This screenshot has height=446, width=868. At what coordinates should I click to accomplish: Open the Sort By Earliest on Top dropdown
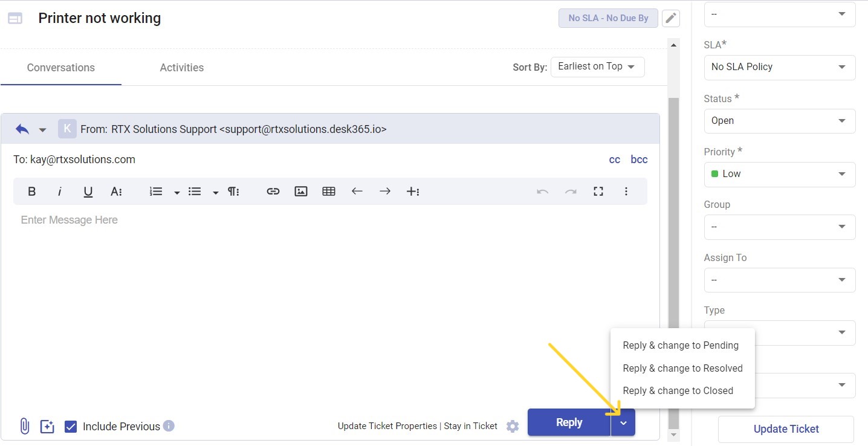pos(597,66)
